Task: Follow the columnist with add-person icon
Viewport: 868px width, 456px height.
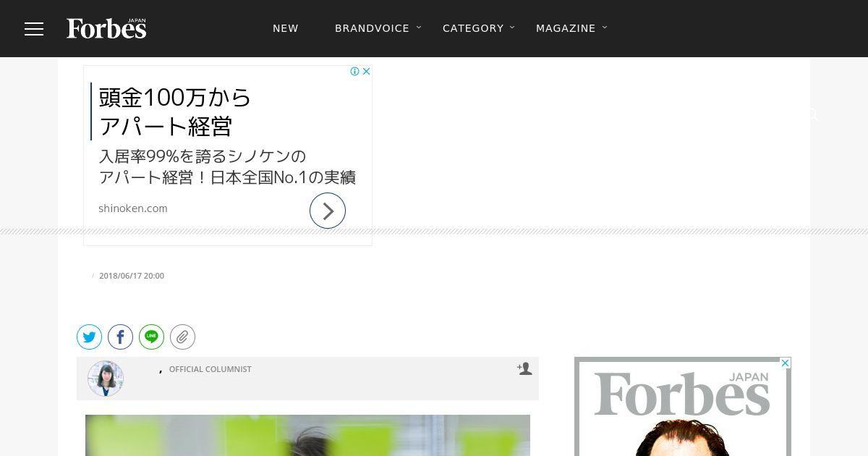Action: [x=524, y=368]
